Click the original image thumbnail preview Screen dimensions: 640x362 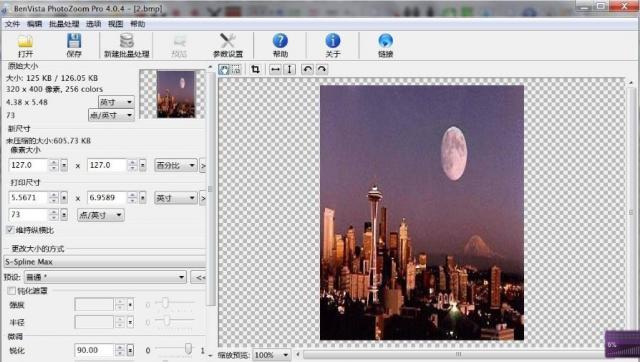tap(176, 94)
